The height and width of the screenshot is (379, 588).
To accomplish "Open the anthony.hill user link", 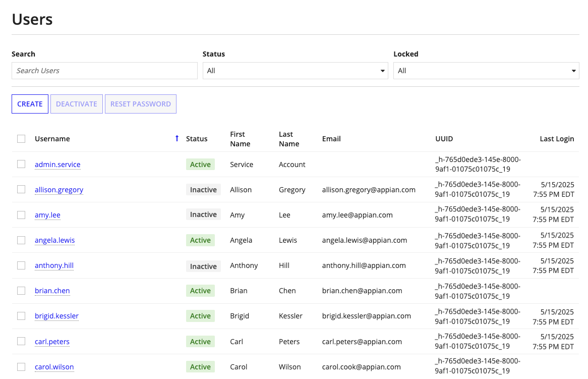I will [54, 265].
